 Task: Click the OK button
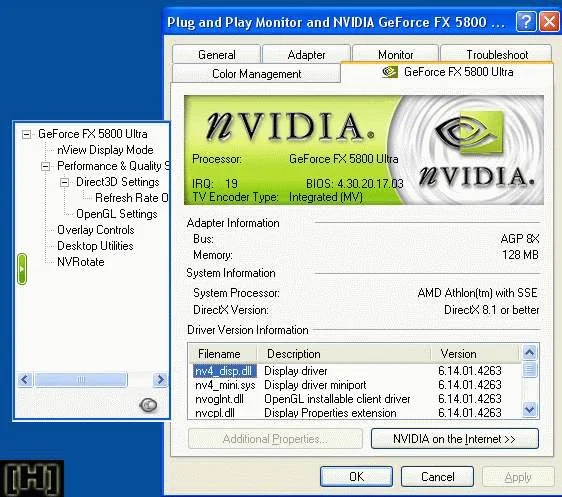point(356,477)
